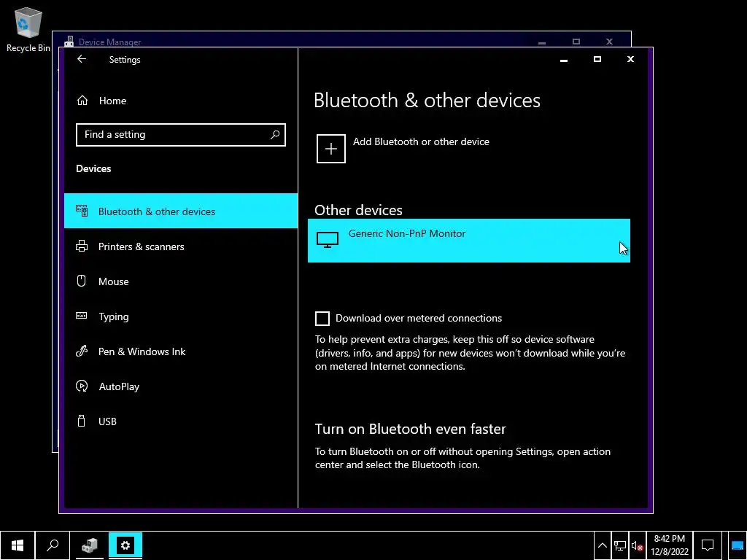This screenshot has height=560, width=747.
Task: Click the Other devices section heading
Action: coord(358,210)
